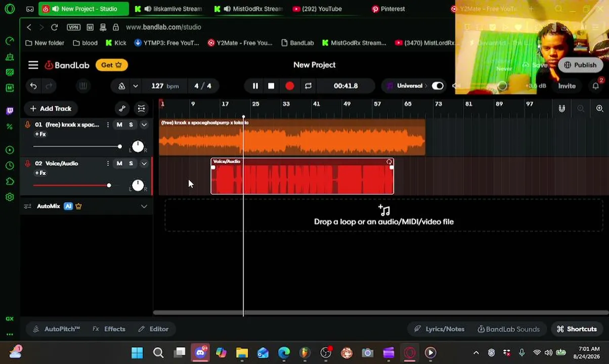Stop playback

tap(271, 86)
